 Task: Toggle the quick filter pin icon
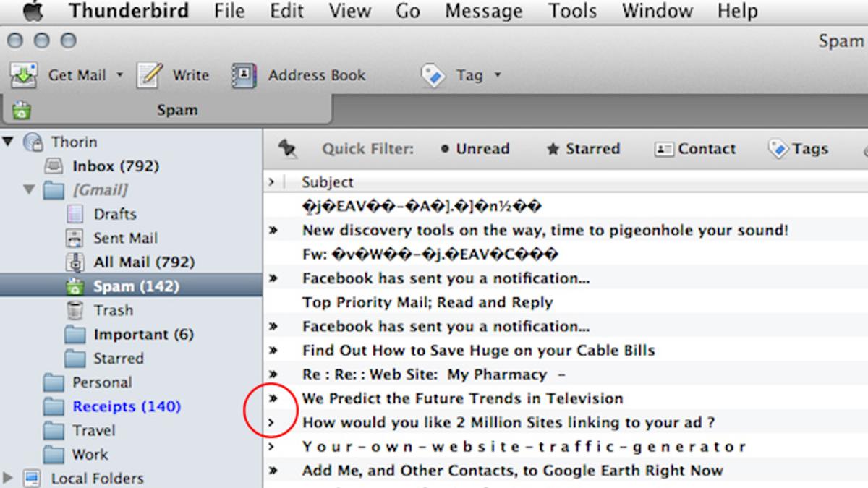coord(288,149)
